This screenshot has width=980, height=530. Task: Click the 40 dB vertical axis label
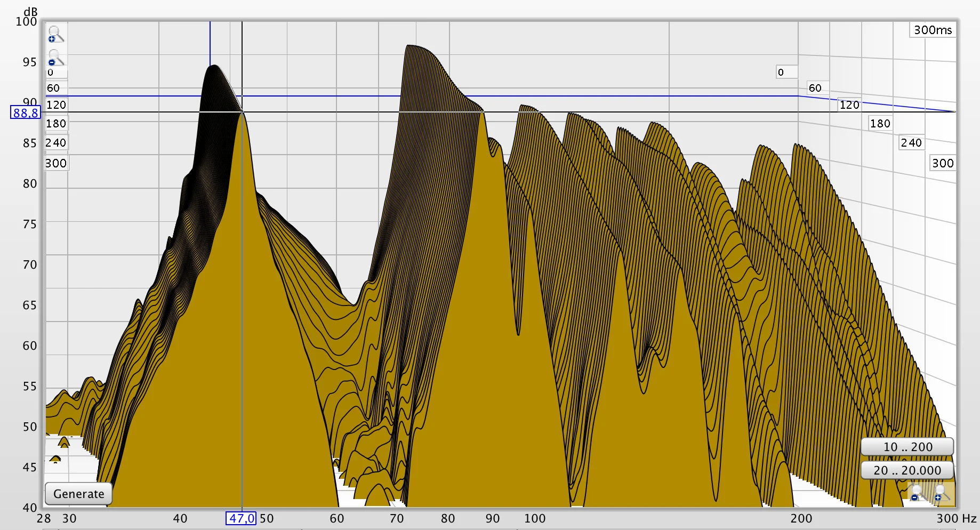[30, 508]
